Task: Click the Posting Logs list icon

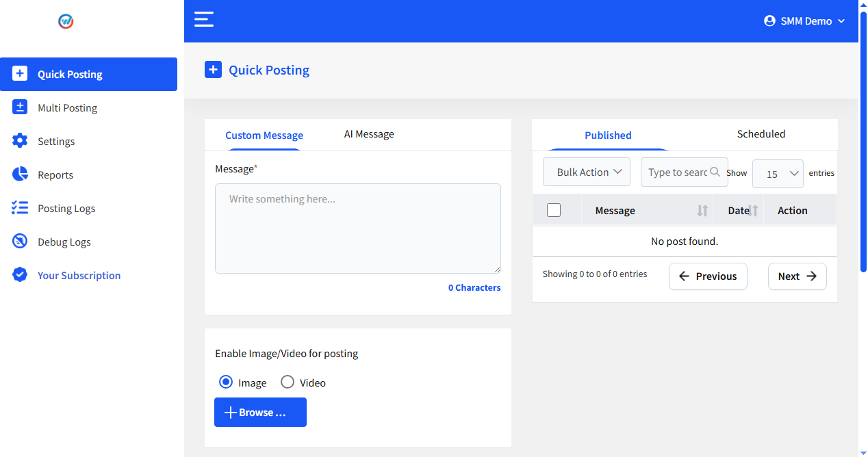Action: click(20, 208)
